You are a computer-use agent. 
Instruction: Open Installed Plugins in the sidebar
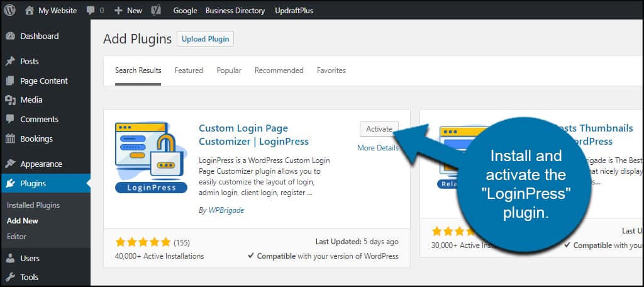(33, 205)
